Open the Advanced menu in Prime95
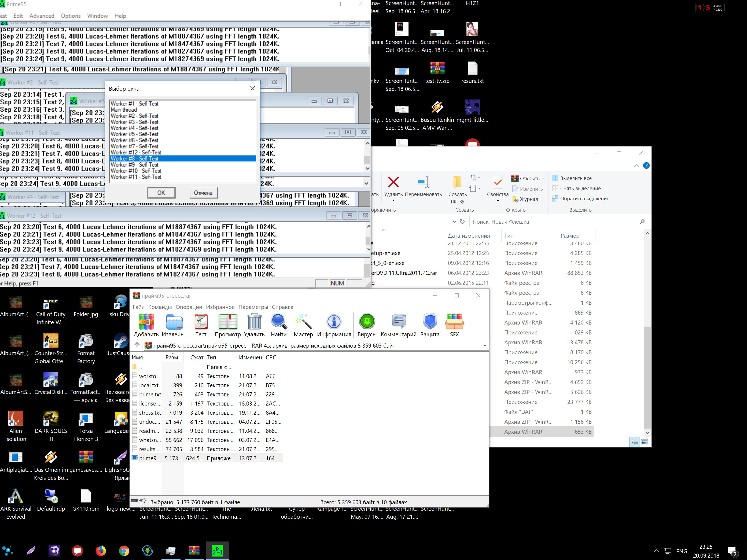This screenshot has width=747, height=560. click(x=42, y=16)
